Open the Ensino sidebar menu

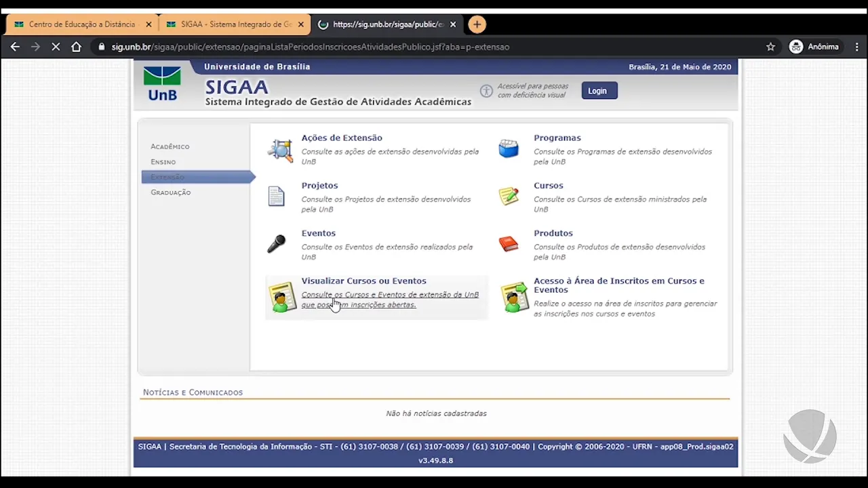(x=163, y=162)
